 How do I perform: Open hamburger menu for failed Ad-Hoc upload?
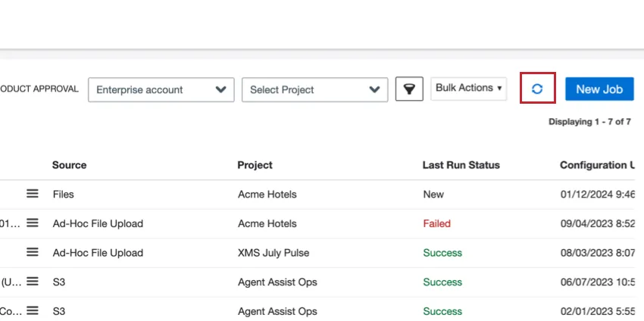coord(33,223)
